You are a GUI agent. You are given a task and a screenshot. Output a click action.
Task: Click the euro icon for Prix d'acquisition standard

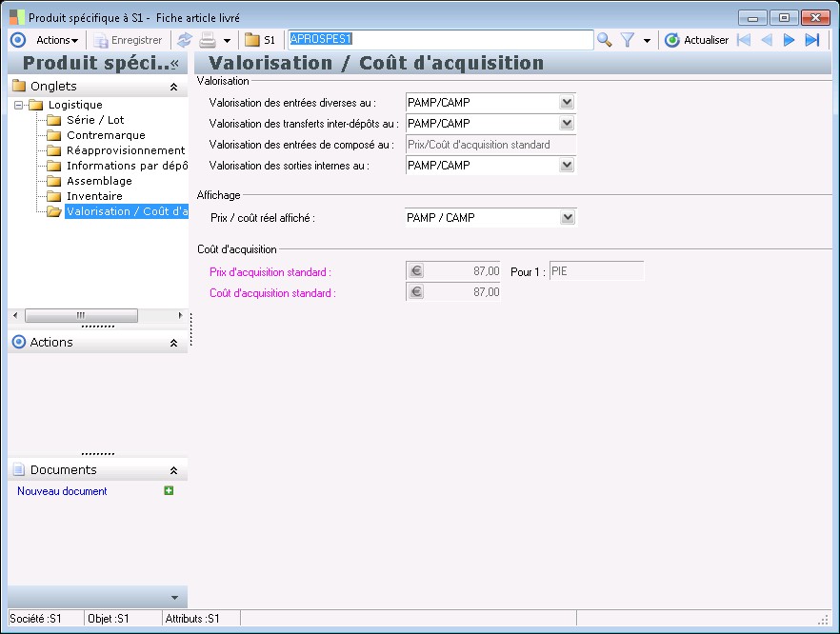[x=416, y=271]
